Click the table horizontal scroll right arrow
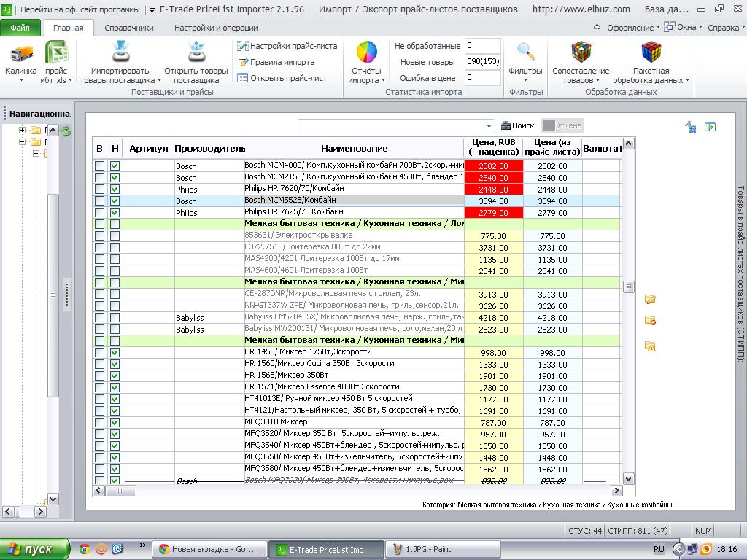The height and width of the screenshot is (560, 747). coord(616,490)
